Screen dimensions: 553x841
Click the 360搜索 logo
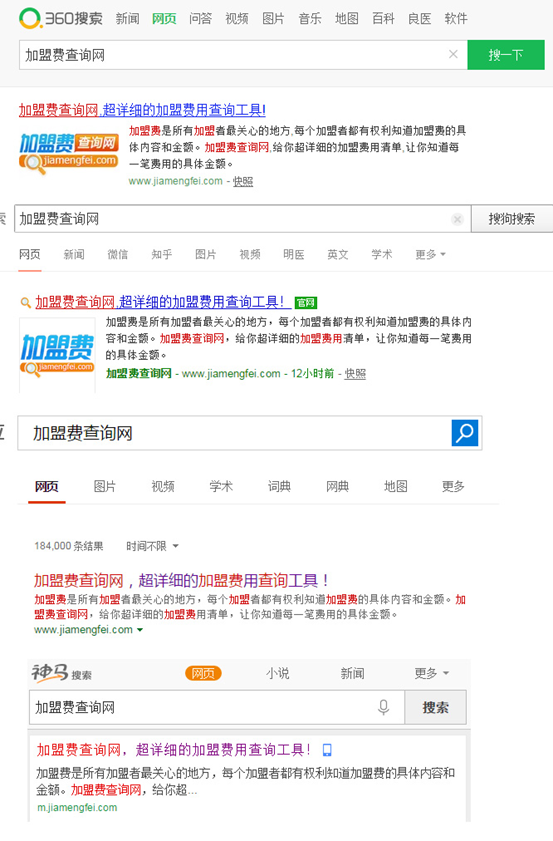point(61,18)
